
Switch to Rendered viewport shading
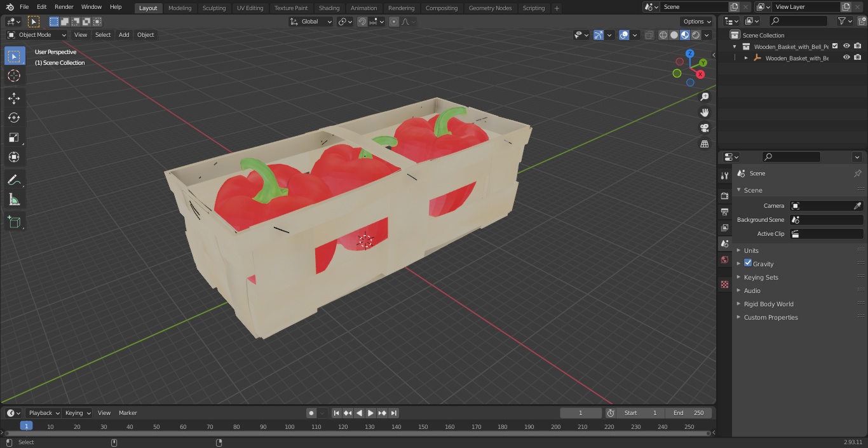pos(696,35)
